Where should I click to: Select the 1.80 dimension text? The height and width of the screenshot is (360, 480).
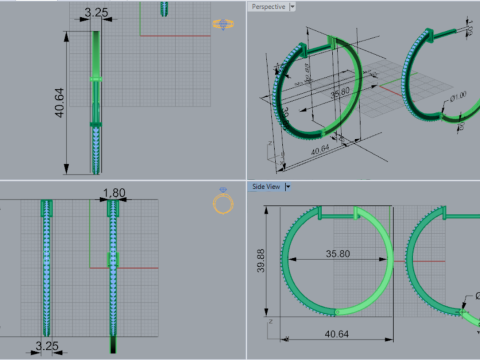click(114, 193)
